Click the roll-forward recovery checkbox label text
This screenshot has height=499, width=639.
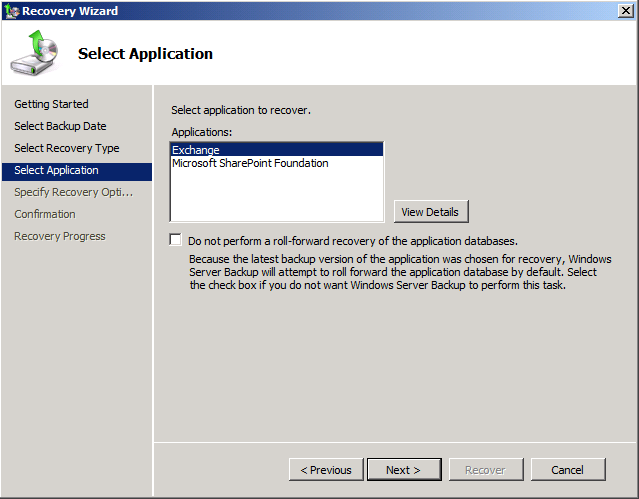point(352,241)
